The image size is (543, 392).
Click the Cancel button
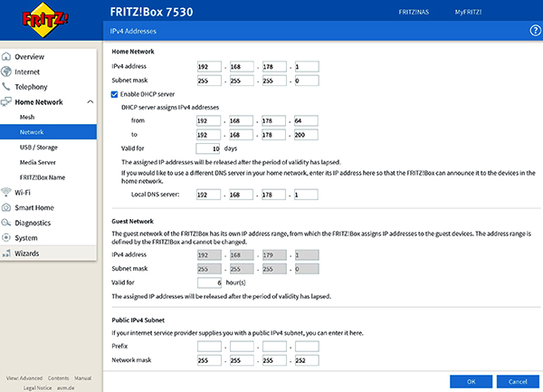click(518, 382)
